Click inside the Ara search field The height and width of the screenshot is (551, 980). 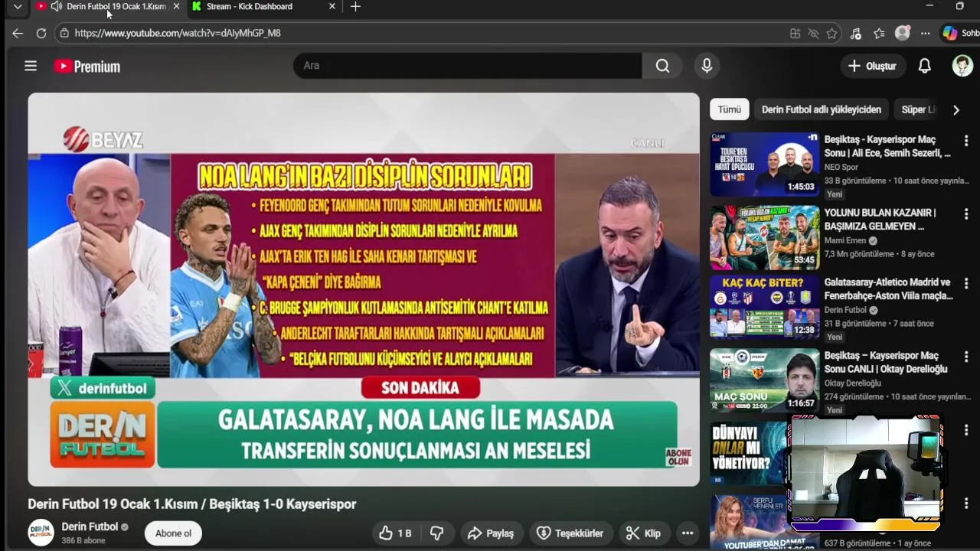pos(467,66)
